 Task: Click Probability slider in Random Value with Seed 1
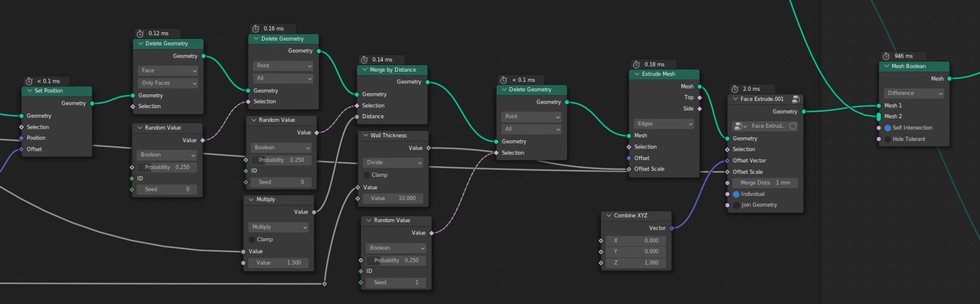pos(395,260)
